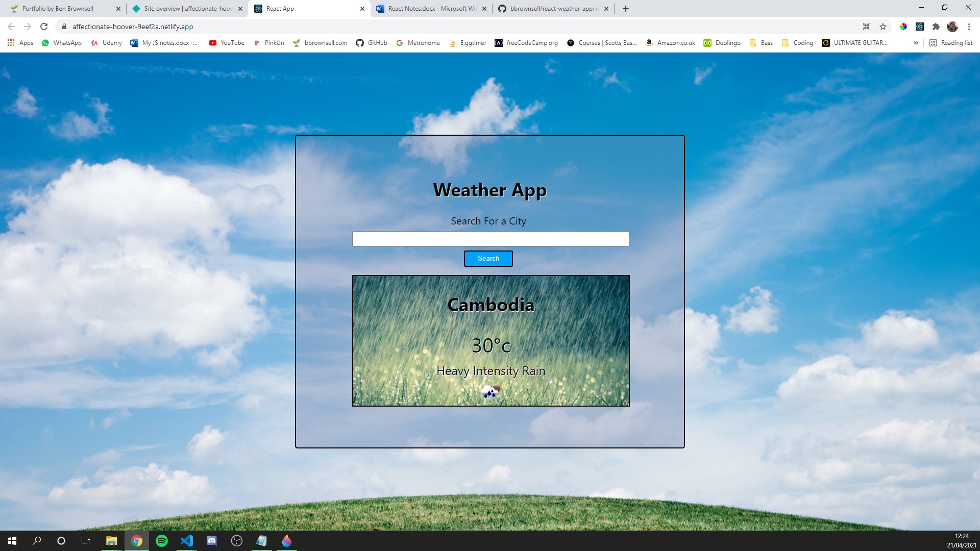The image size is (980, 551).
Task: Open Spotify from the taskbar
Action: coord(162,541)
